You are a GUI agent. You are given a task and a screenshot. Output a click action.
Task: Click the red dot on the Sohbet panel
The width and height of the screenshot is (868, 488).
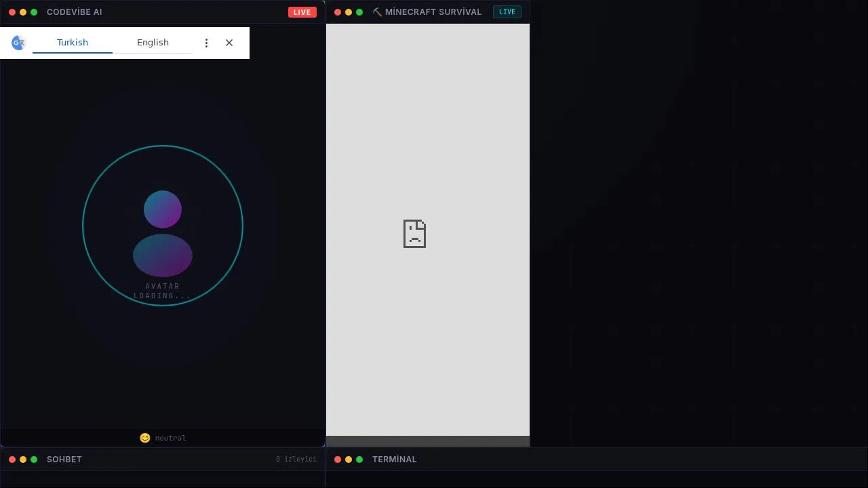(x=12, y=460)
